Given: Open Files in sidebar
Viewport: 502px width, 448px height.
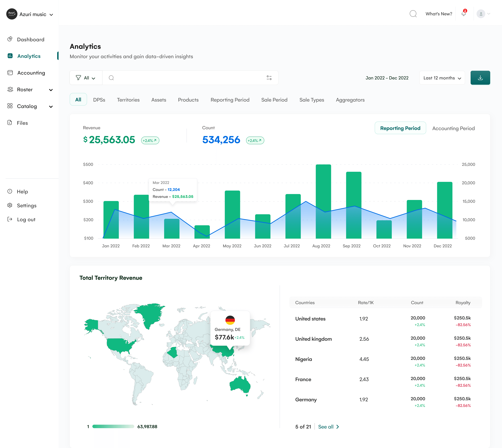Looking at the screenshot, I should [x=22, y=123].
